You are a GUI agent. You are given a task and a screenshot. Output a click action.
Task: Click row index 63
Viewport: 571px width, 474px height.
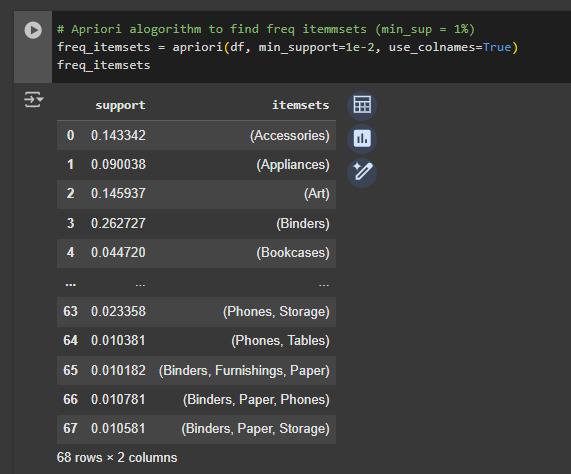pos(70,311)
